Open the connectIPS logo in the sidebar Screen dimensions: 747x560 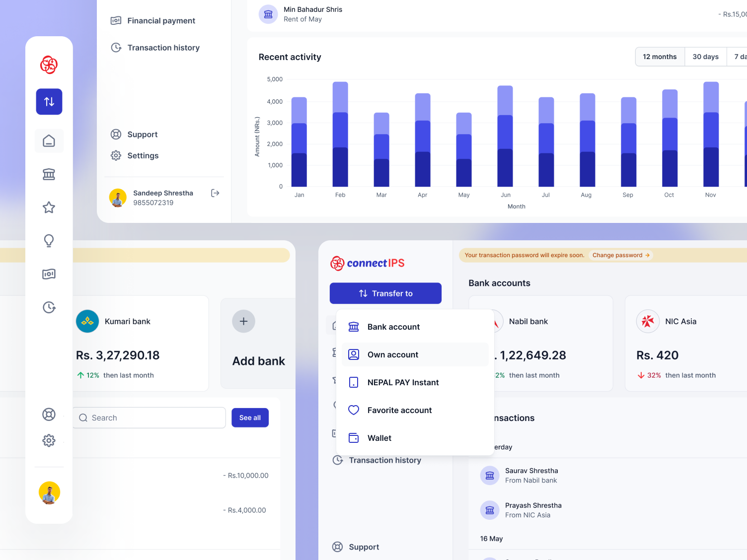point(49,65)
